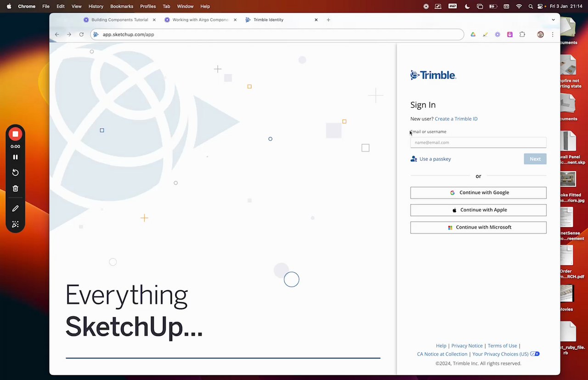Go back in Chrome

(x=57, y=34)
